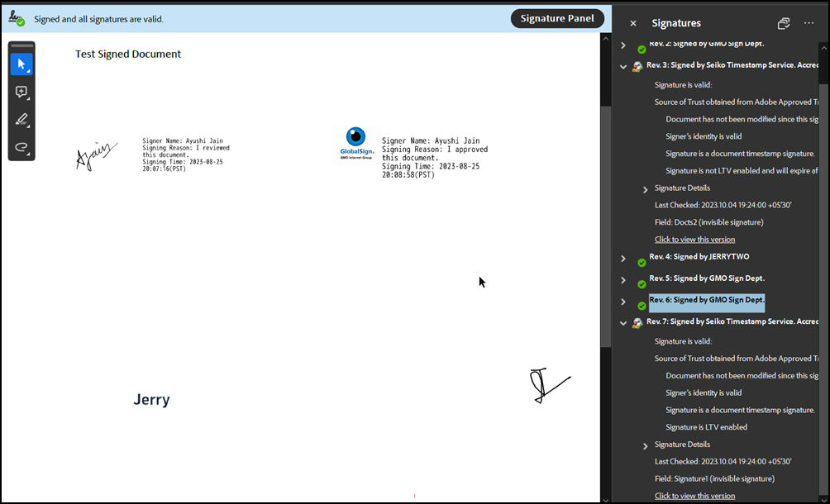
Task: Expand Rev. 2 signed by GMO Sign Dept.
Action: click(623, 45)
